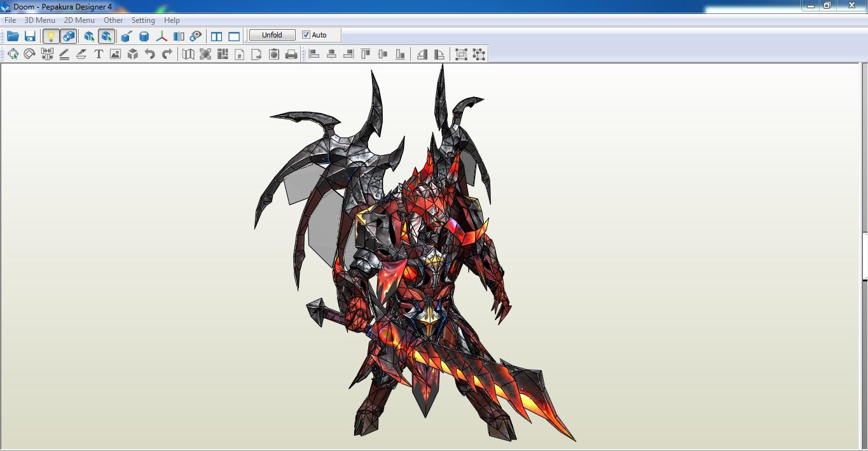Open the Other menu
This screenshot has width=868, height=451.
(x=113, y=20)
